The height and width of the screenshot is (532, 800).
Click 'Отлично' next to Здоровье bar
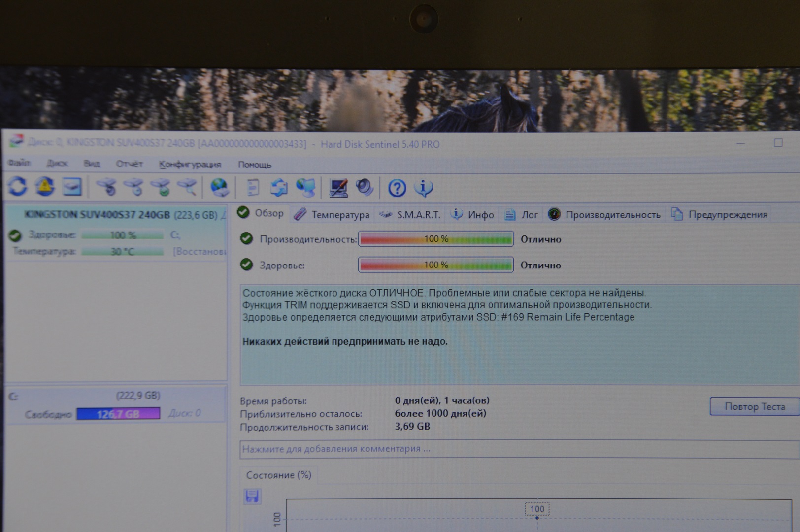[x=541, y=265]
